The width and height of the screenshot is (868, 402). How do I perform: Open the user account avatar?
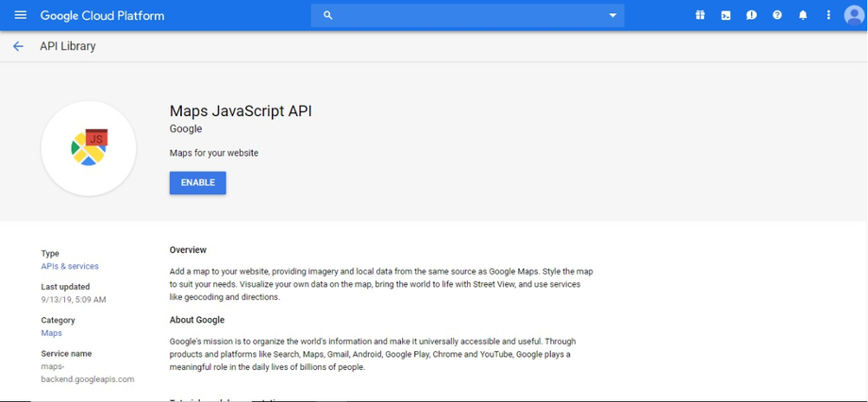click(x=854, y=15)
